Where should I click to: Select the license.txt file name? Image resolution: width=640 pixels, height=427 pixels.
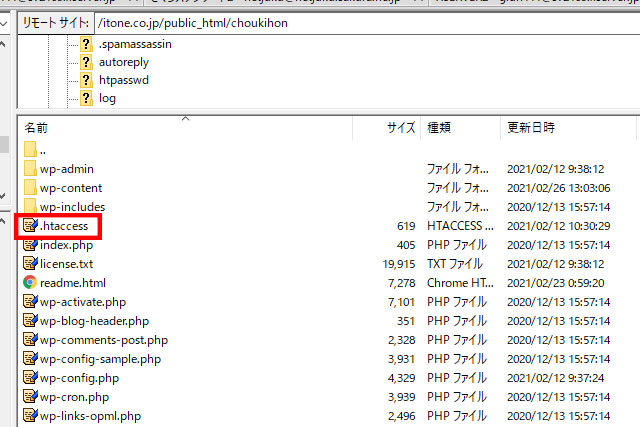(67, 264)
